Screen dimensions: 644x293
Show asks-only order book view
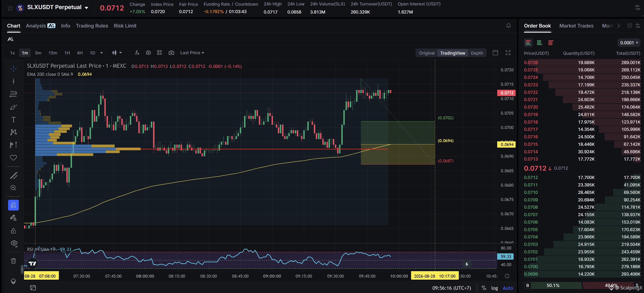(551, 43)
